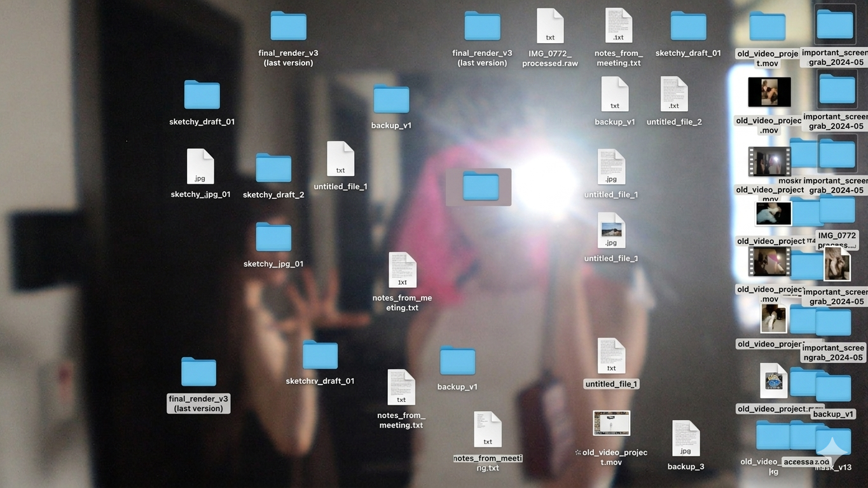Open the sketchy_jpg_01 folder
868x488 pixels.
[273, 237]
